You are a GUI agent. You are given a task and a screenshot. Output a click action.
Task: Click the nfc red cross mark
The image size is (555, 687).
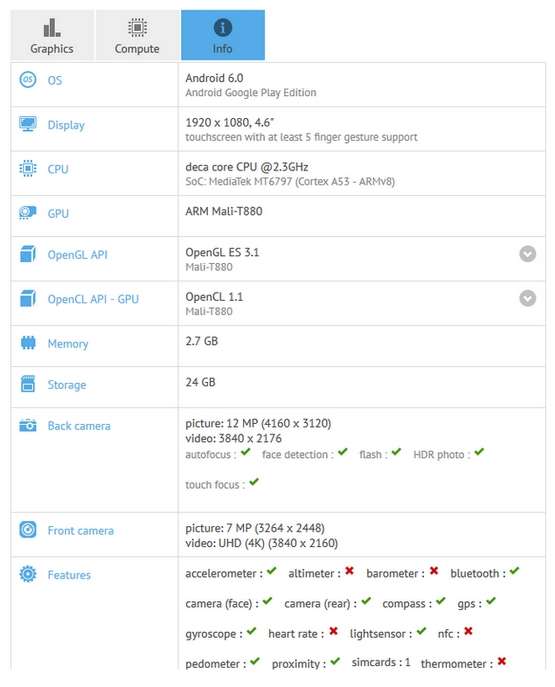(468, 631)
